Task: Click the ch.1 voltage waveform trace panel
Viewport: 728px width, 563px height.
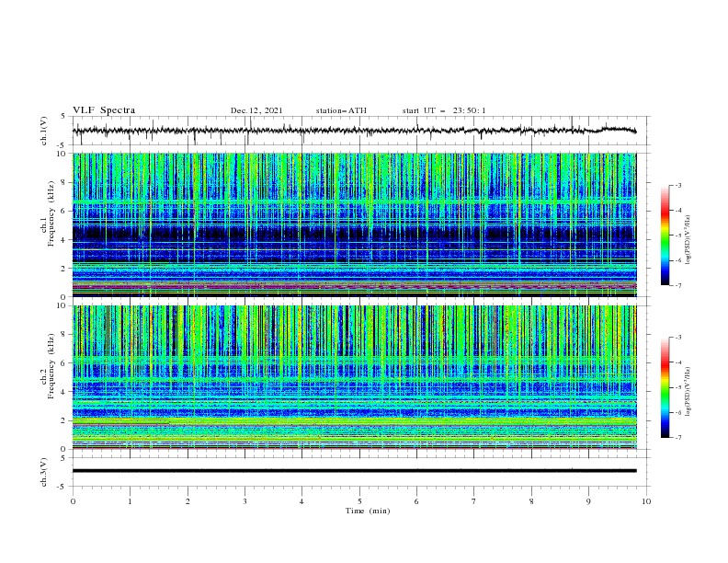Action: [361, 131]
